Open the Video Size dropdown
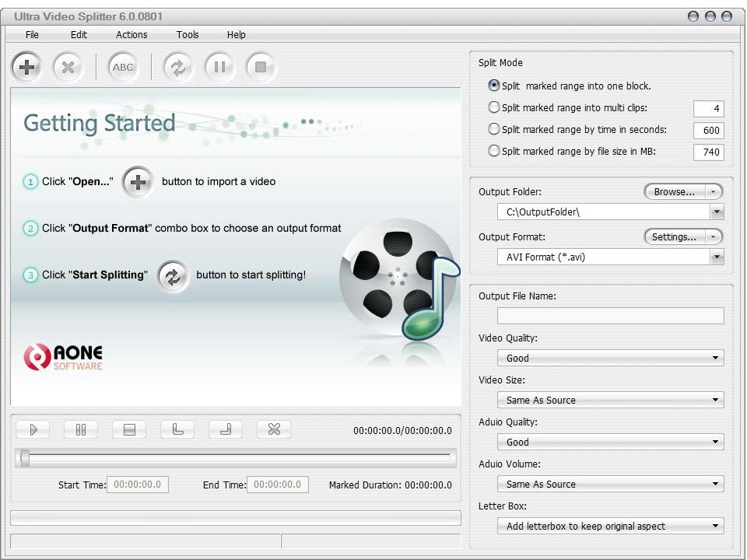The height and width of the screenshot is (560, 747). click(611, 400)
